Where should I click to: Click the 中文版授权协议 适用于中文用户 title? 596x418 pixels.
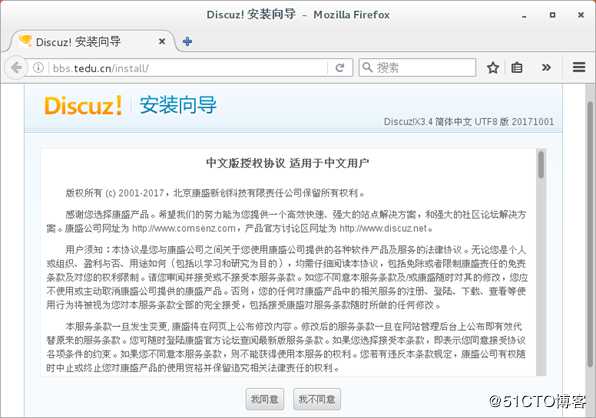coord(288,163)
